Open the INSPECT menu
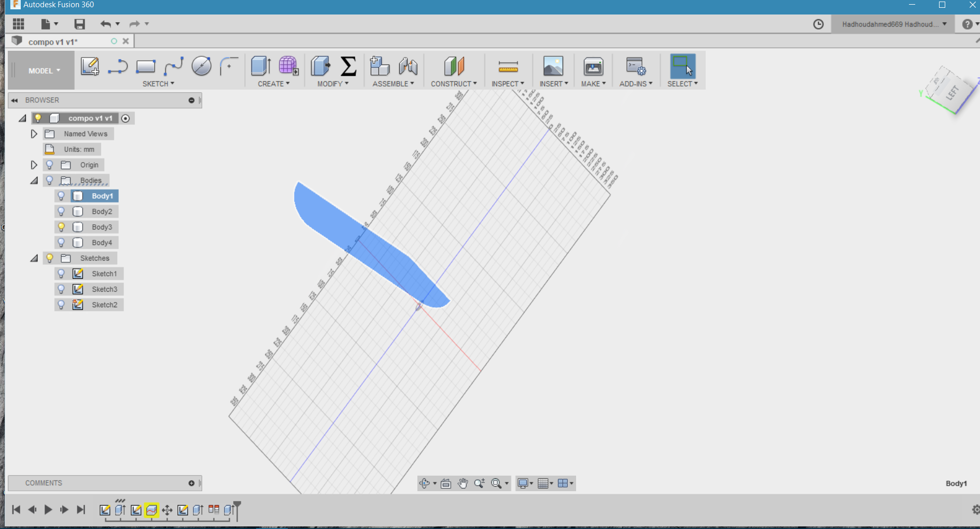 click(x=508, y=84)
